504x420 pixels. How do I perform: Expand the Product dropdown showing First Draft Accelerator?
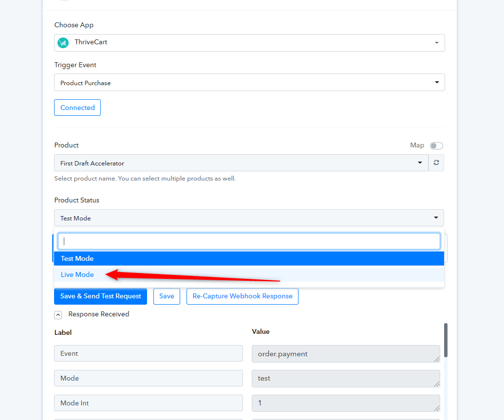pyautogui.click(x=241, y=163)
